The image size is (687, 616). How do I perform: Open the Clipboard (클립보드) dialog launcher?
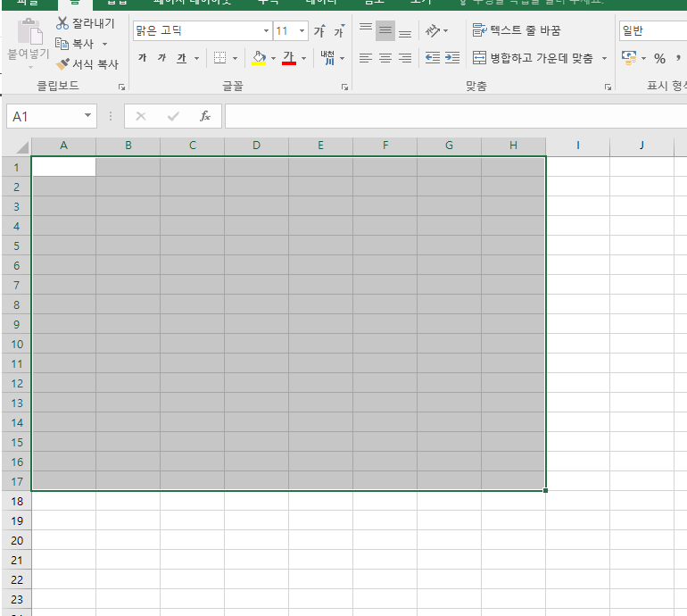[121, 87]
